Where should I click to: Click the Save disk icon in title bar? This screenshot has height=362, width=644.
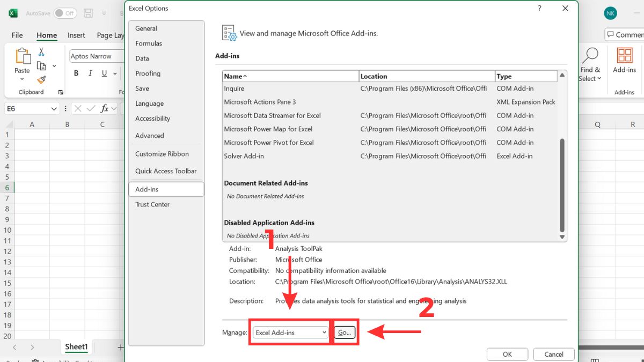89,13
